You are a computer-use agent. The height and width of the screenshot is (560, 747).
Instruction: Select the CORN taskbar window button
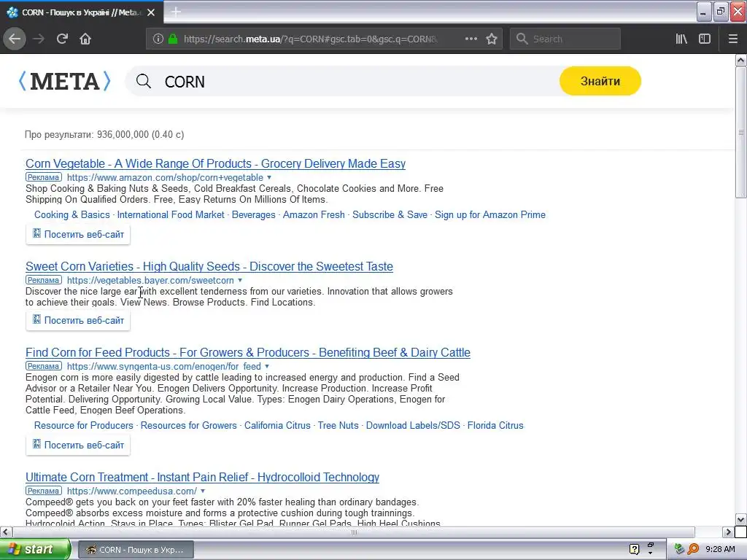coord(136,550)
